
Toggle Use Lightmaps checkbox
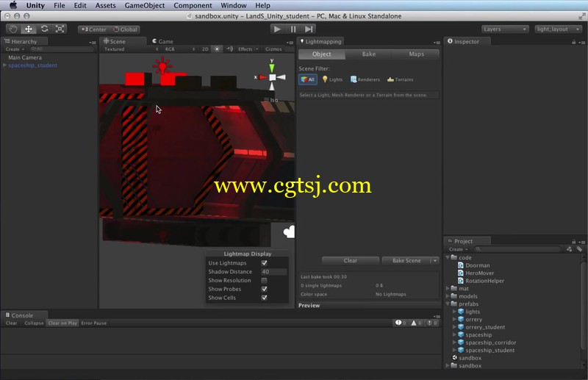tap(265, 263)
